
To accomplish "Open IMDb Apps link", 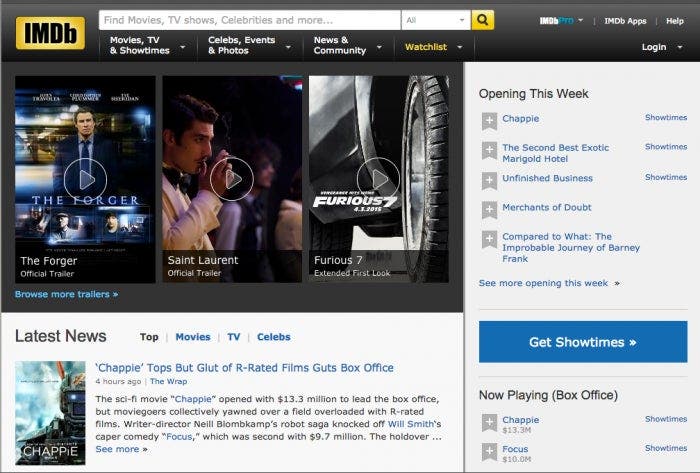I will (625, 21).
